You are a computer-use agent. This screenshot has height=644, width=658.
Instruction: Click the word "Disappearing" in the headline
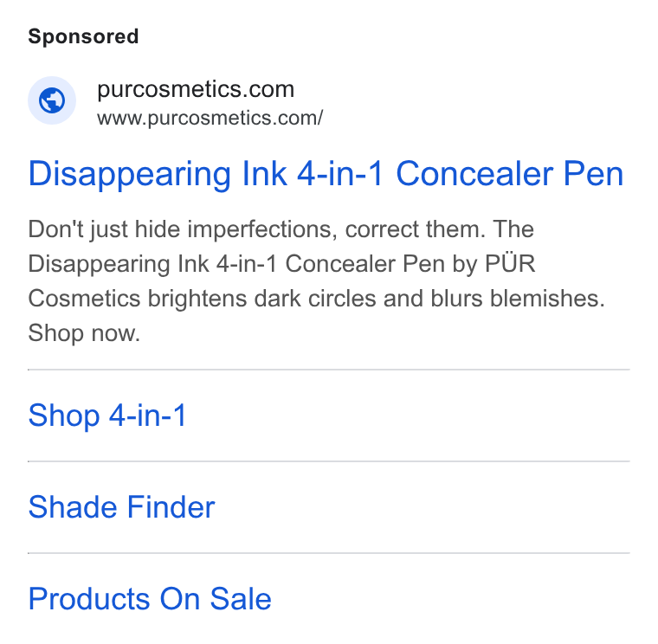coord(130,175)
